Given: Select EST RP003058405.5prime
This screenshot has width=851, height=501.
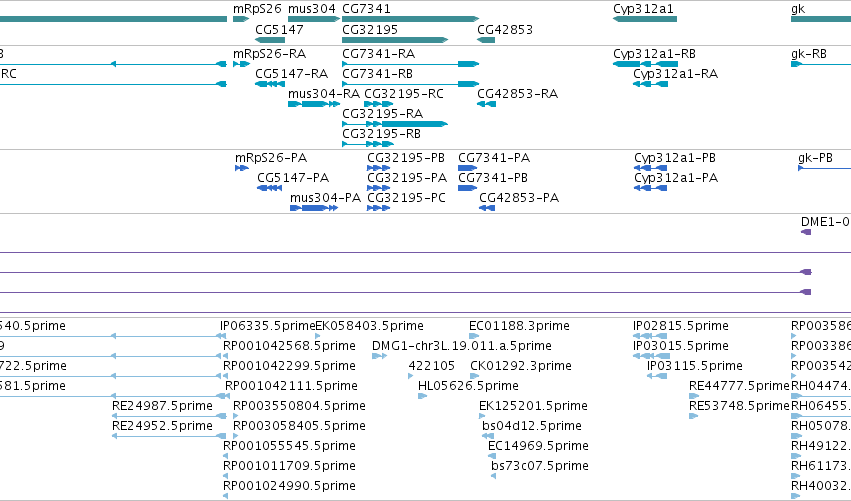Looking at the screenshot, I should pyautogui.click(x=299, y=426).
